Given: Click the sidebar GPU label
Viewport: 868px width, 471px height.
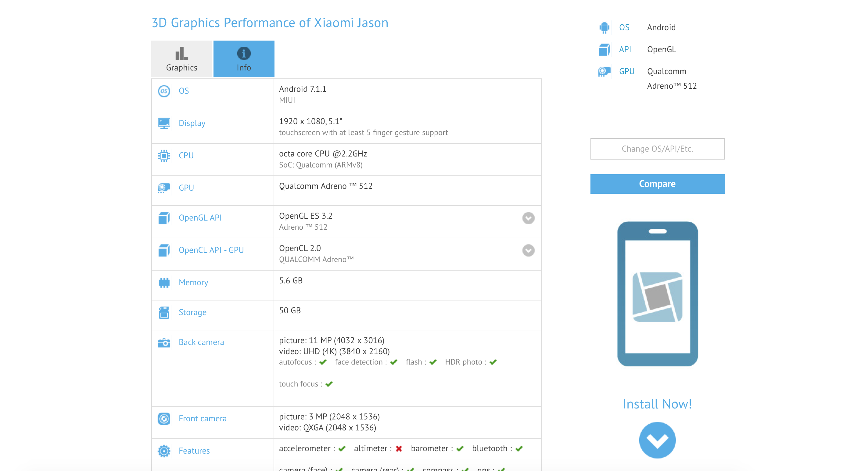Looking at the screenshot, I should [626, 71].
